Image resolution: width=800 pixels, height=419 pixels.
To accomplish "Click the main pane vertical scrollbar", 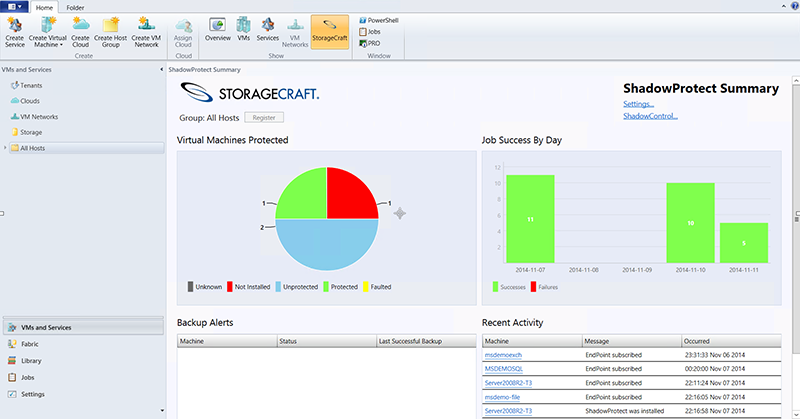I will [x=796, y=219].
